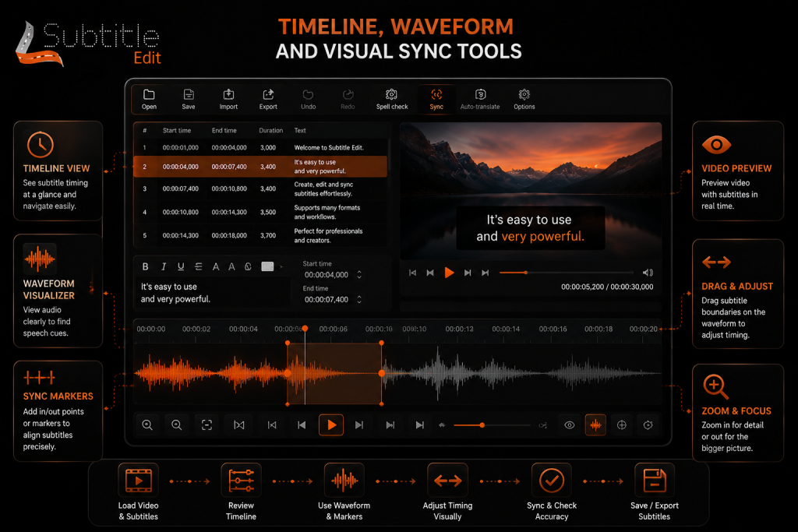
Task: Click the subtitle text color swatch
Action: click(x=267, y=266)
